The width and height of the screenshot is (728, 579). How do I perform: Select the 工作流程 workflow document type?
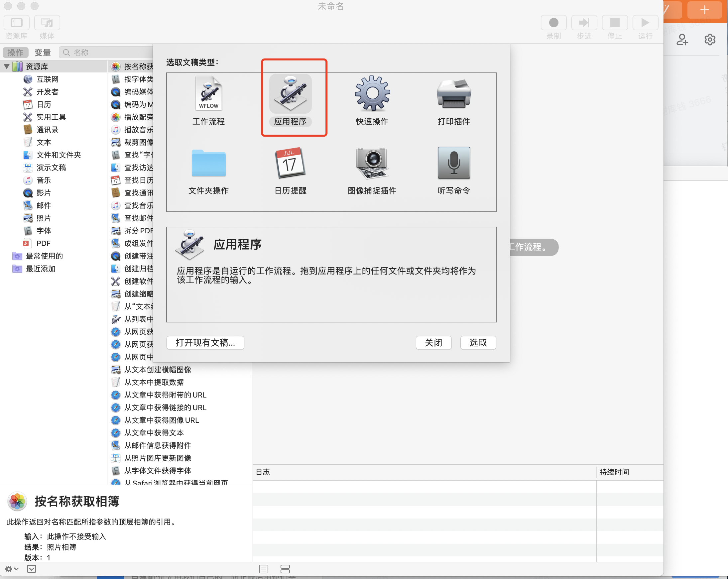pos(208,101)
